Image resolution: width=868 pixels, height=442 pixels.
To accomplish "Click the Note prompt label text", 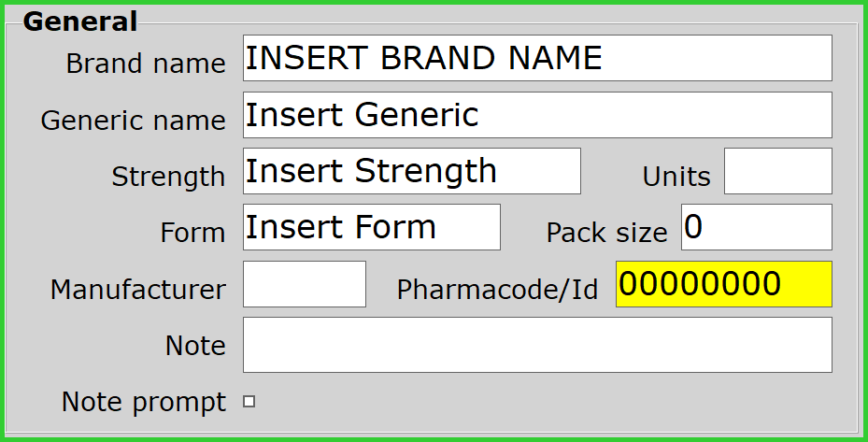I will (x=144, y=402).
